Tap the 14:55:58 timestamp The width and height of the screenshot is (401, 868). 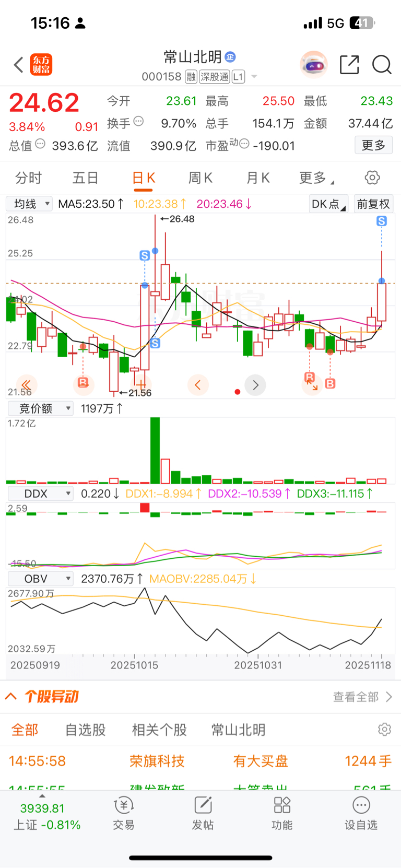(x=37, y=761)
